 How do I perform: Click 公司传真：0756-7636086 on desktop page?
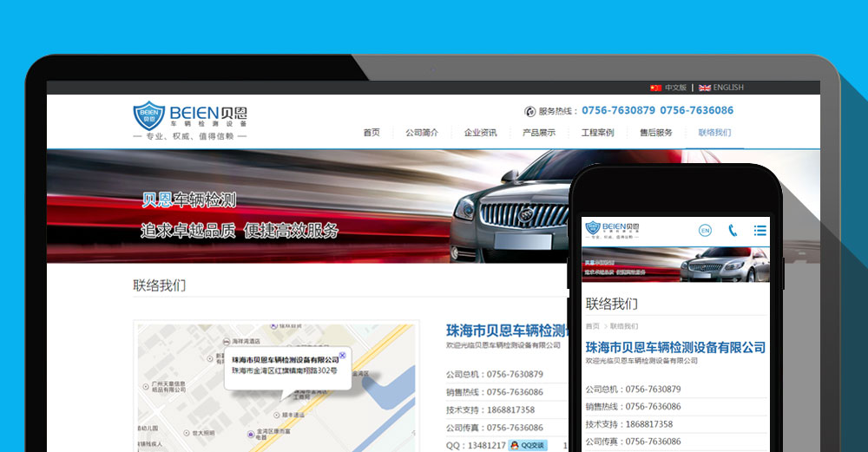(x=495, y=428)
